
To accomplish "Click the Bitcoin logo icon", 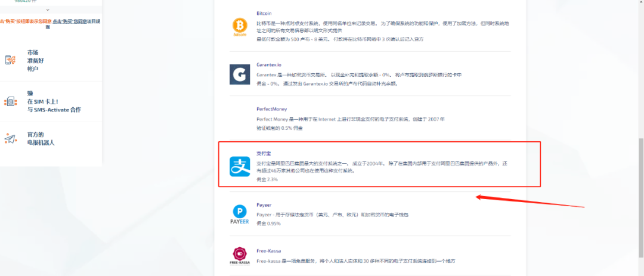I will click(x=240, y=27).
